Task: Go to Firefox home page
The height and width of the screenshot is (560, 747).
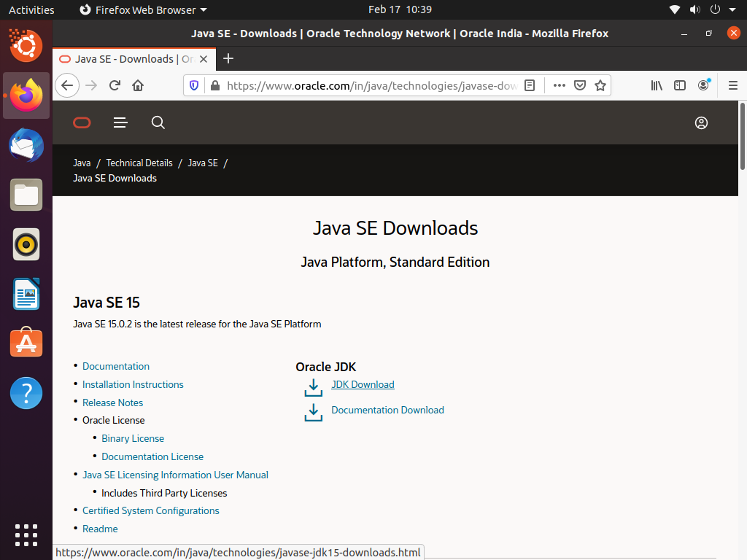Action: (x=138, y=85)
